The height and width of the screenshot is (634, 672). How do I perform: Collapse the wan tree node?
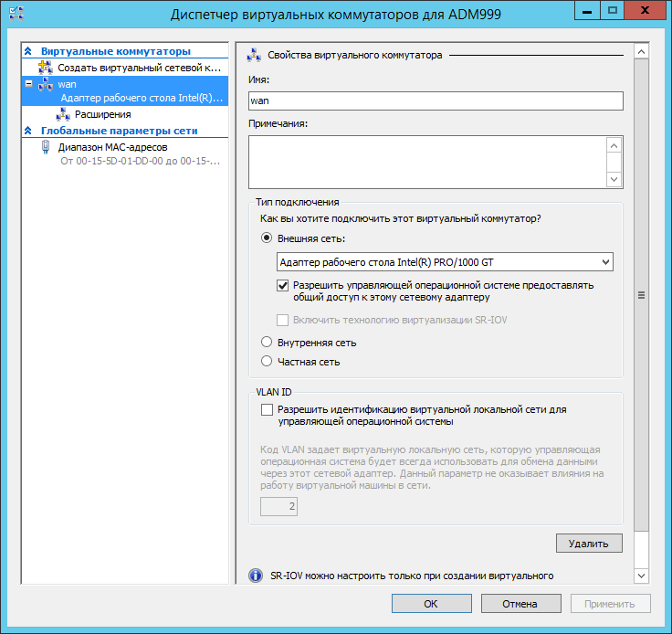pos(28,84)
